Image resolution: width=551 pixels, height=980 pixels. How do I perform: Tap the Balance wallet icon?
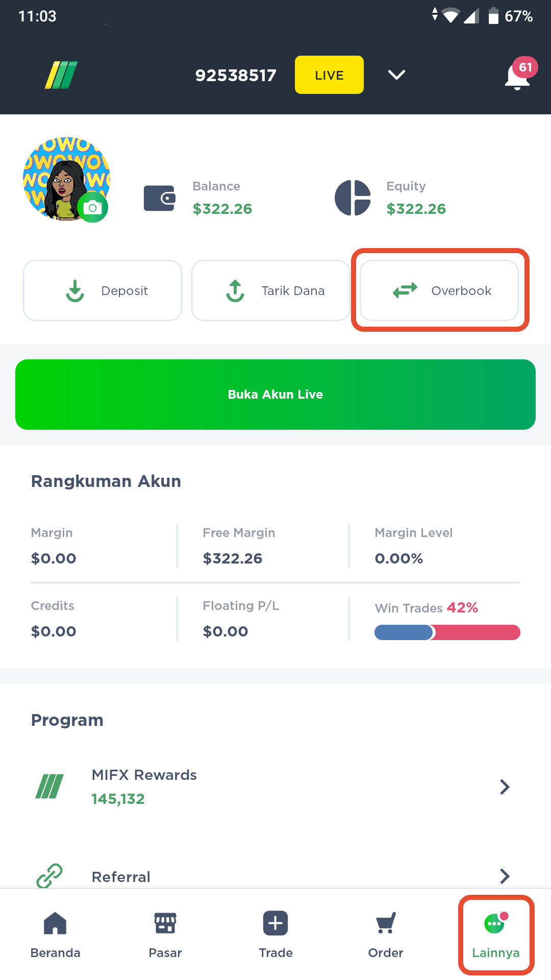point(160,198)
